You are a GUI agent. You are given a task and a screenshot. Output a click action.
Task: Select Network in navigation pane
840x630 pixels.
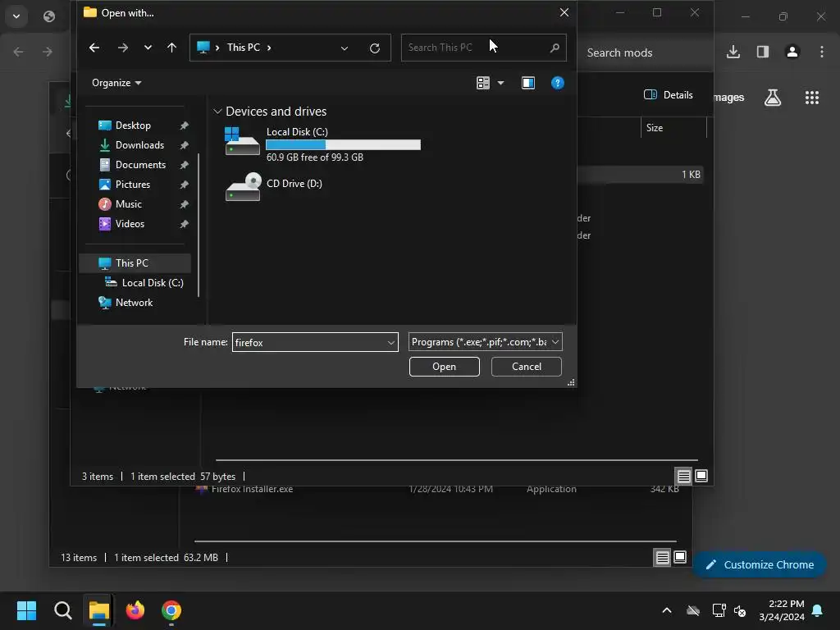pyautogui.click(x=134, y=303)
